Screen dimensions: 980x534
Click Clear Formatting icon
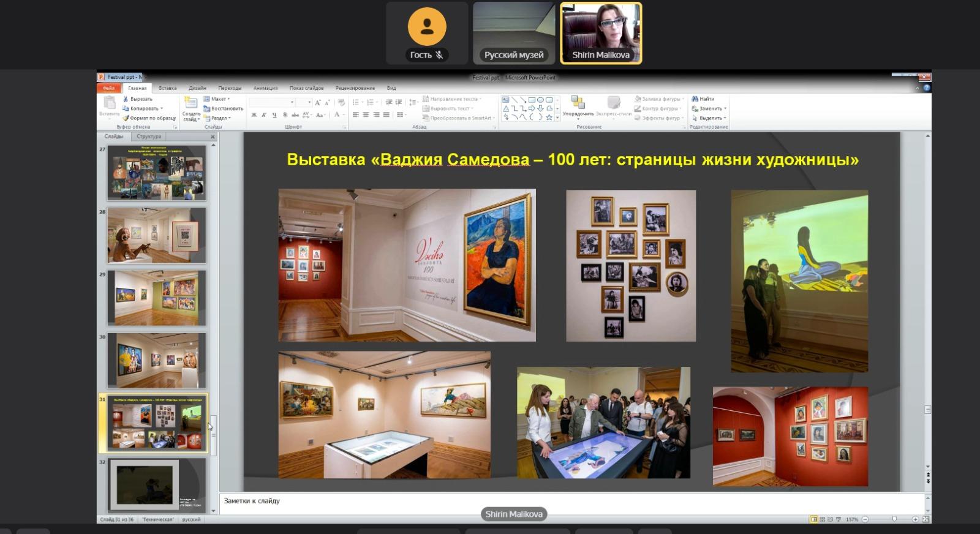click(x=341, y=102)
